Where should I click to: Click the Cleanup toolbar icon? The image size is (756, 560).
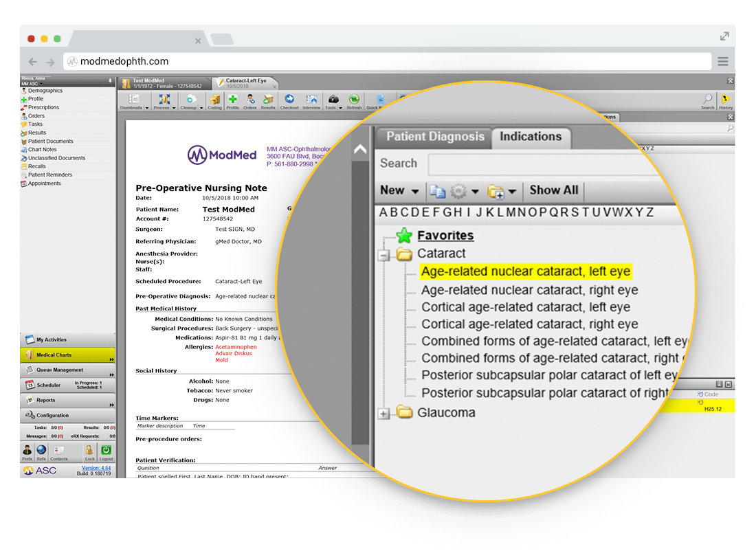click(x=190, y=99)
